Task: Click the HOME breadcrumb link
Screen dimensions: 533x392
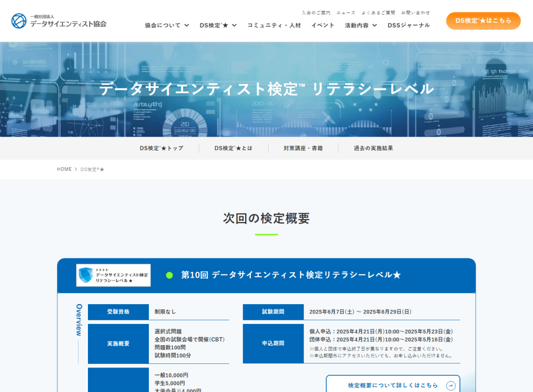Action: [x=64, y=169]
